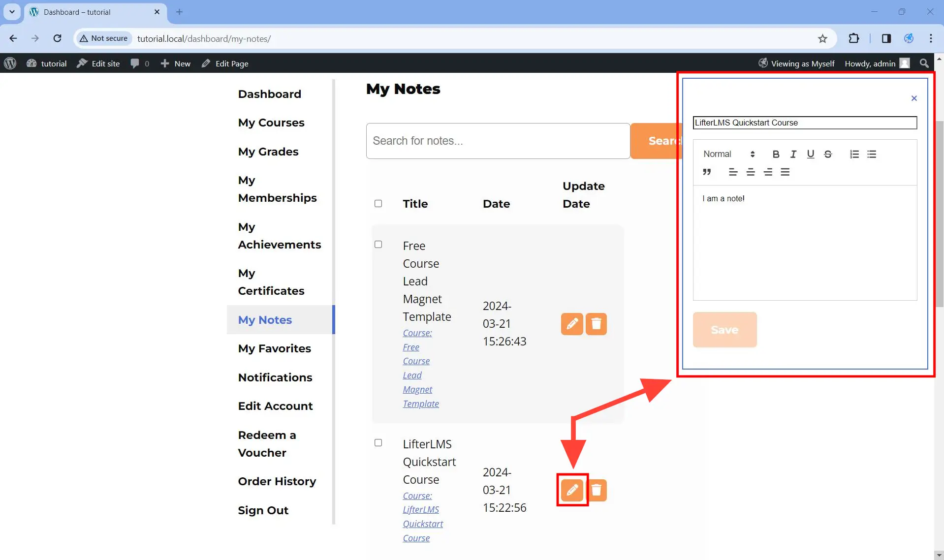
Task: Open Redeem a Voucher menu item
Action: 267,444
